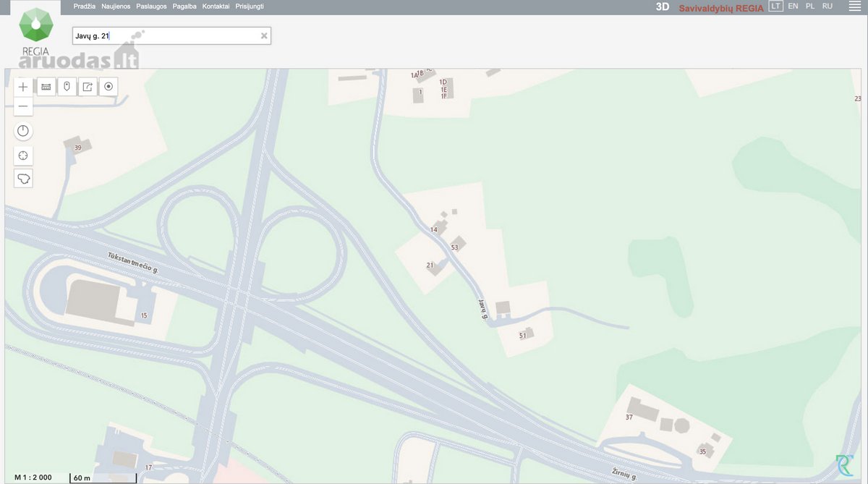This screenshot has height=484, width=868.
Task: Click the Tūkstantmečio g. street label
Action: 133,262
